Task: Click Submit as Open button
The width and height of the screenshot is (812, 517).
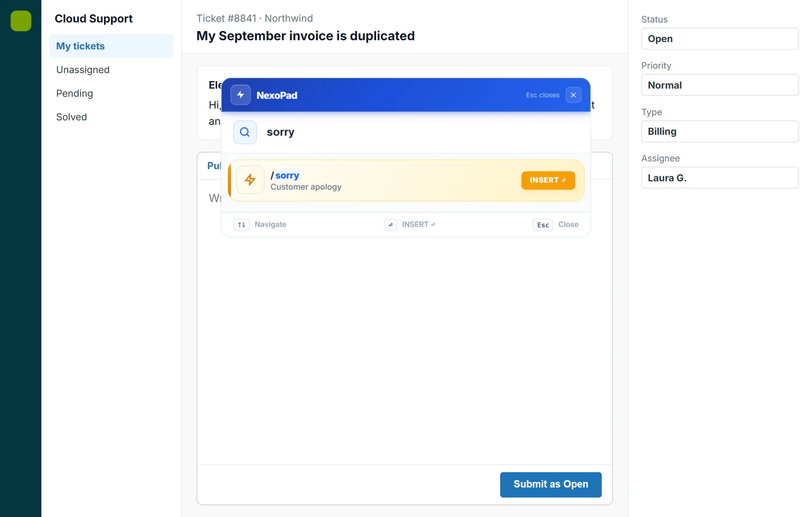Action: 551,484
